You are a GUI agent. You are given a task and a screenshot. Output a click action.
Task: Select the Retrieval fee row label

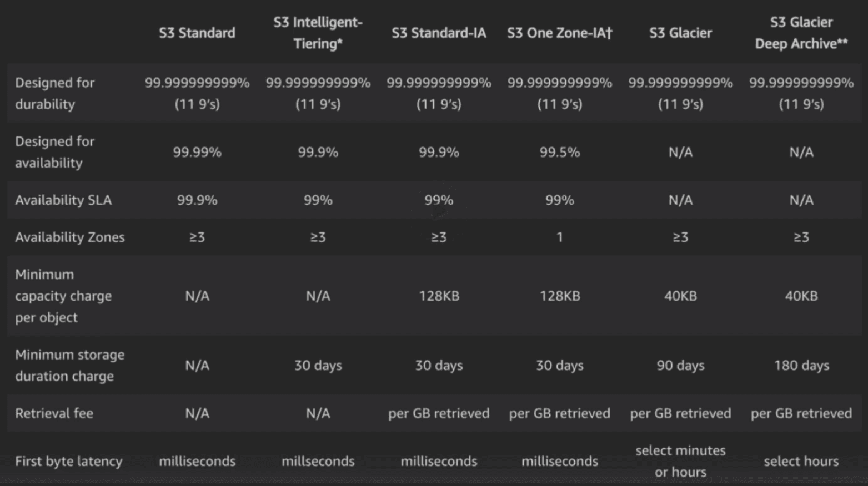[x=54, y=413]
